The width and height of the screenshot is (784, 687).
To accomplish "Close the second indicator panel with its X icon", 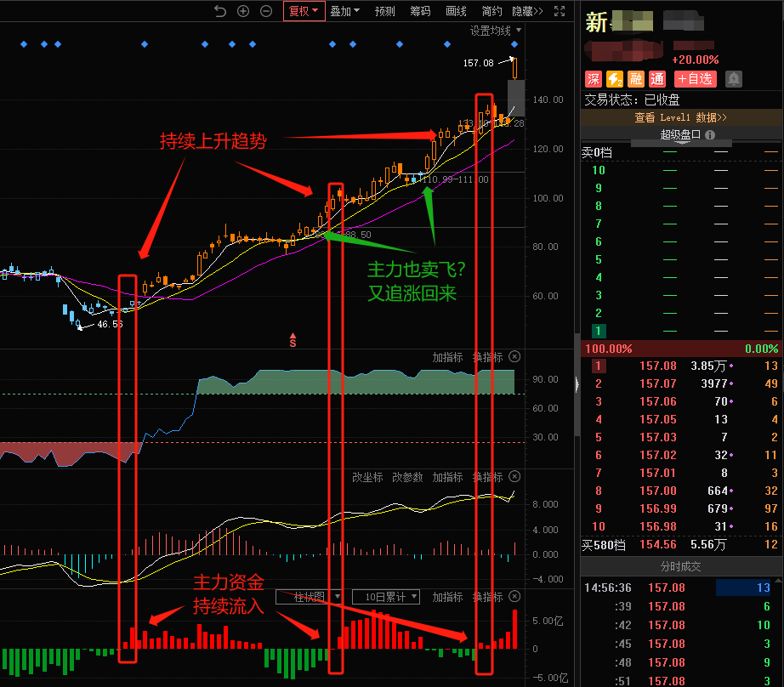I will [514, 356].
